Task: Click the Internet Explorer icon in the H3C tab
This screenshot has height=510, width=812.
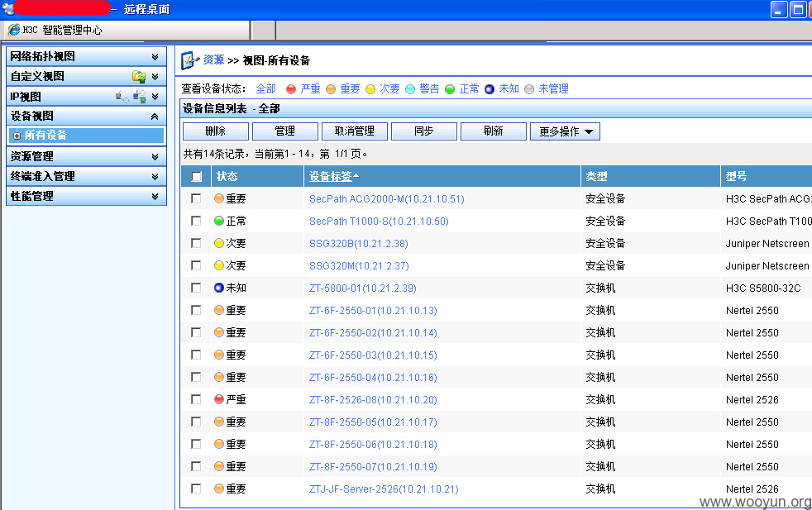Action: [x=13, y=30]
